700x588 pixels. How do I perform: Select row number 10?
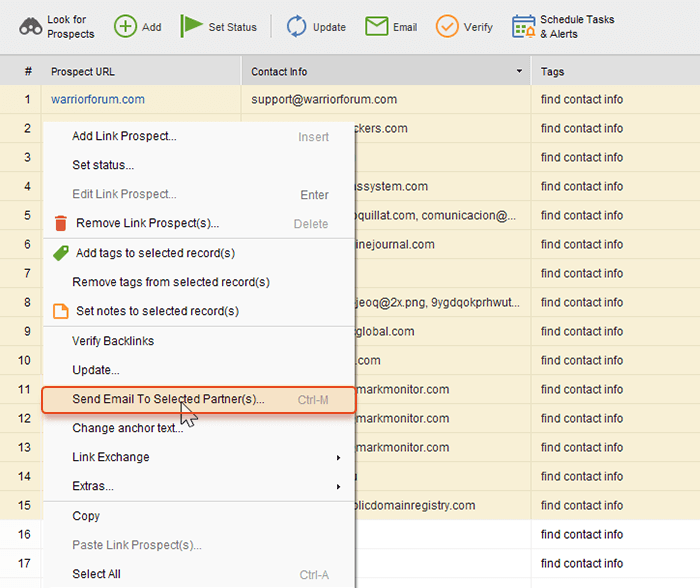pyautogui.click(x=24, y=360)
